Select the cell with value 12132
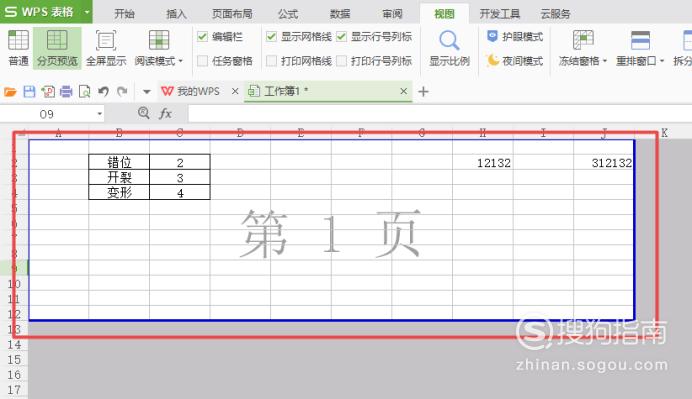 (483, 162)
